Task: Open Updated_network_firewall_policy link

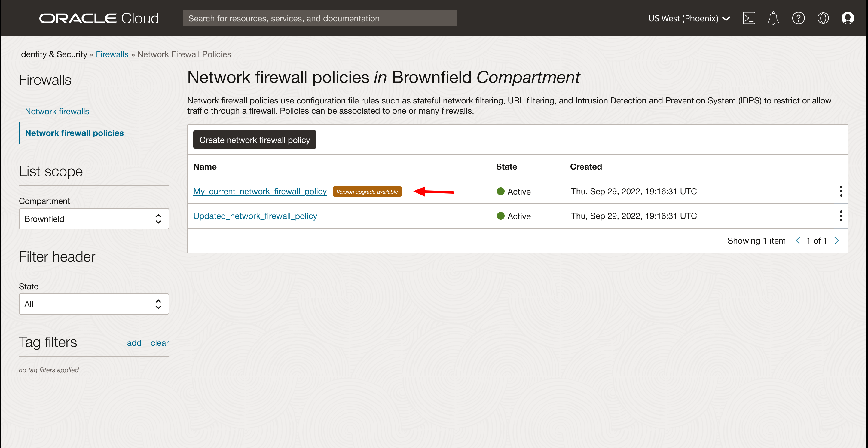Action: [255, 216]
